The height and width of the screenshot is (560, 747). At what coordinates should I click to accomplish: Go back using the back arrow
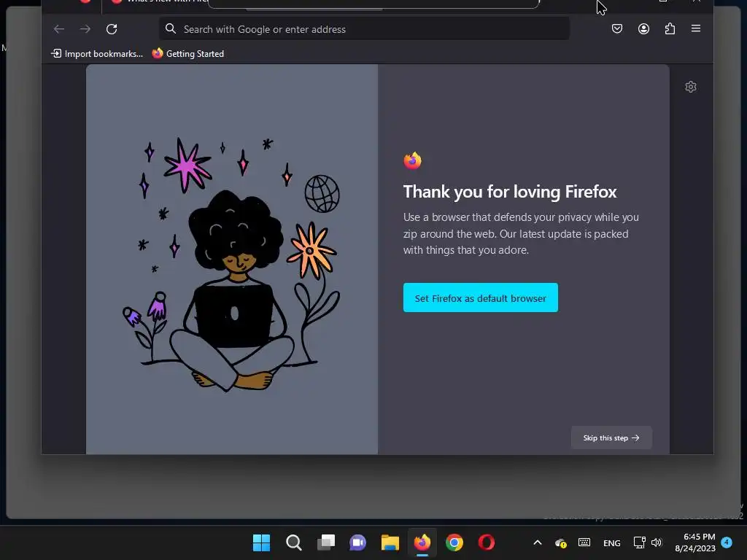[x=59, y=29]
